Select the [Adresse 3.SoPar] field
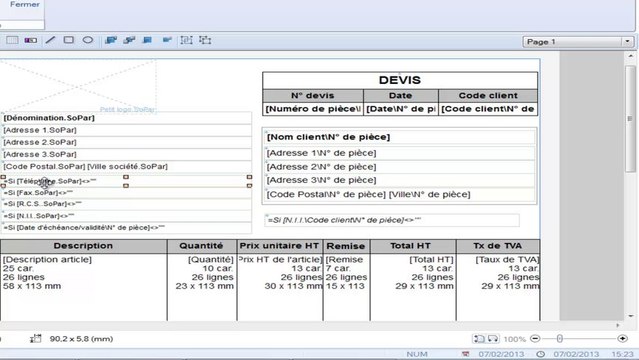 [127, 154]
